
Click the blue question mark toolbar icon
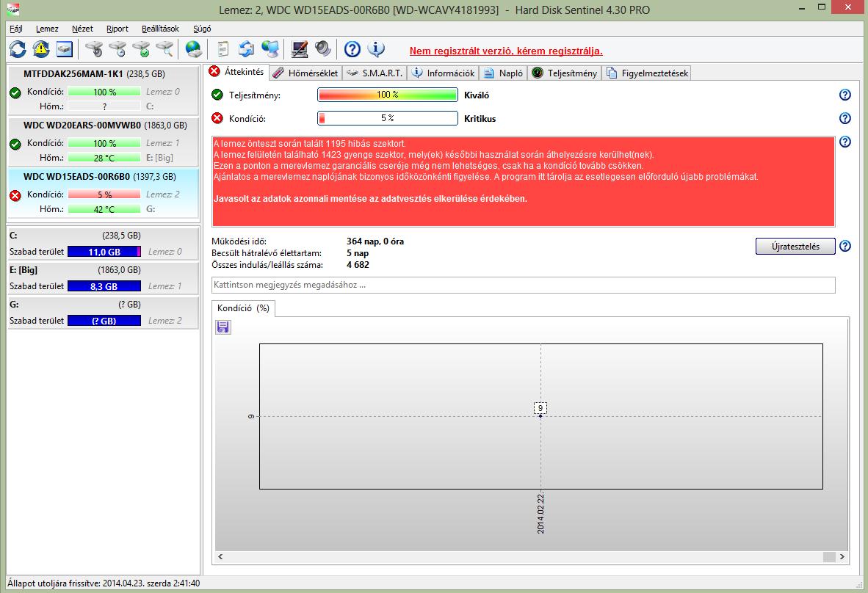[352, 49]
